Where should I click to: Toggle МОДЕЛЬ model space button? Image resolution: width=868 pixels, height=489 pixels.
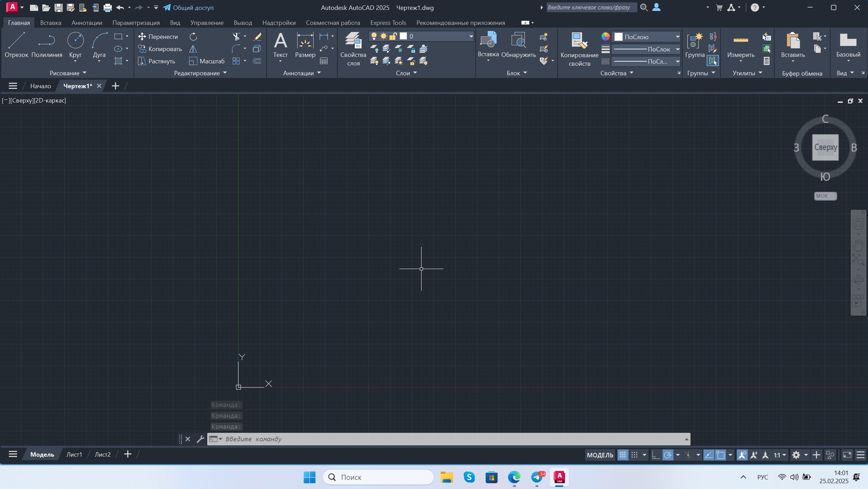(600, 455)
